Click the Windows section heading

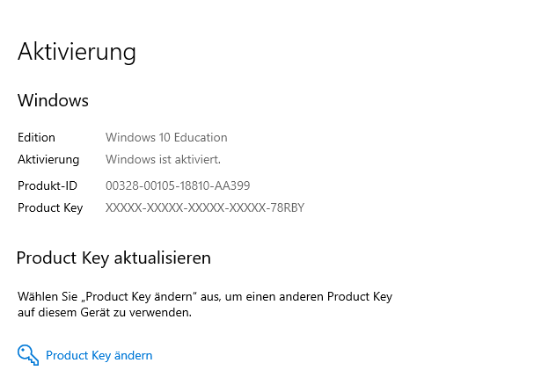[53, 100]
